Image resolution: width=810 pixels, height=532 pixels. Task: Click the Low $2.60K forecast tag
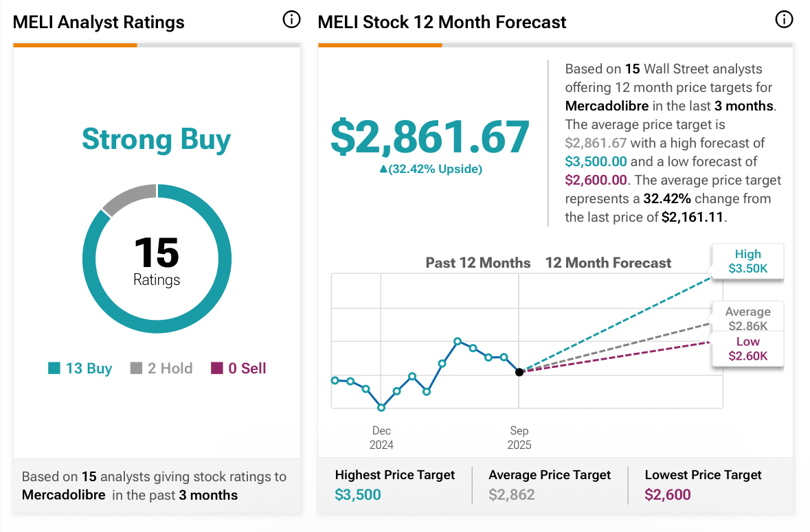coord(747,349)
